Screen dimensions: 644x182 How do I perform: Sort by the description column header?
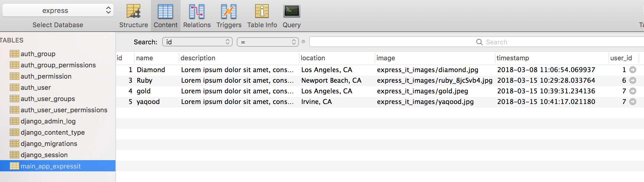click(x=239, y=58)
